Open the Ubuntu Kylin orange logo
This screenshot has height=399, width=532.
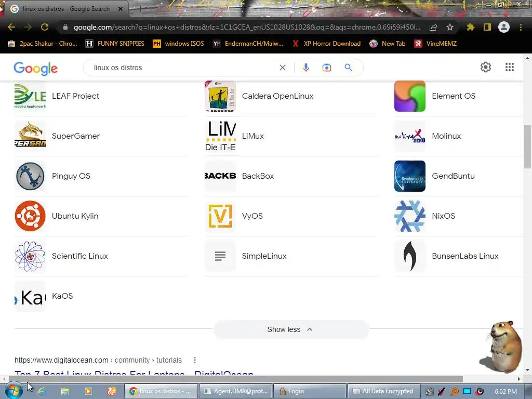30,216
